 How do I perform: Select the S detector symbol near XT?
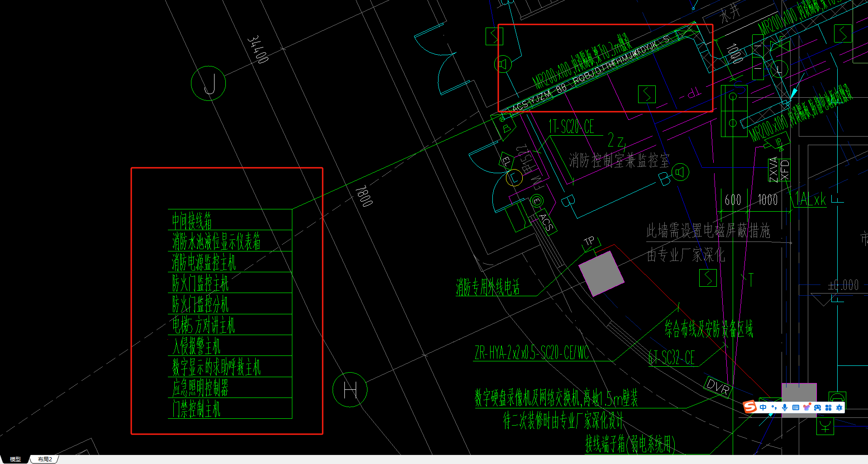tap(708, 278)
